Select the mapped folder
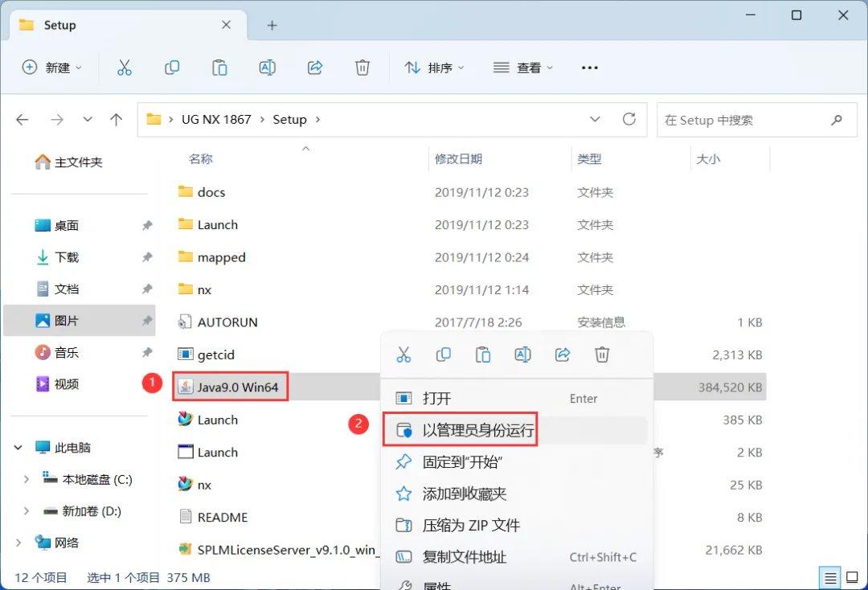Screen dimensions: 868x590 (211, 257)
